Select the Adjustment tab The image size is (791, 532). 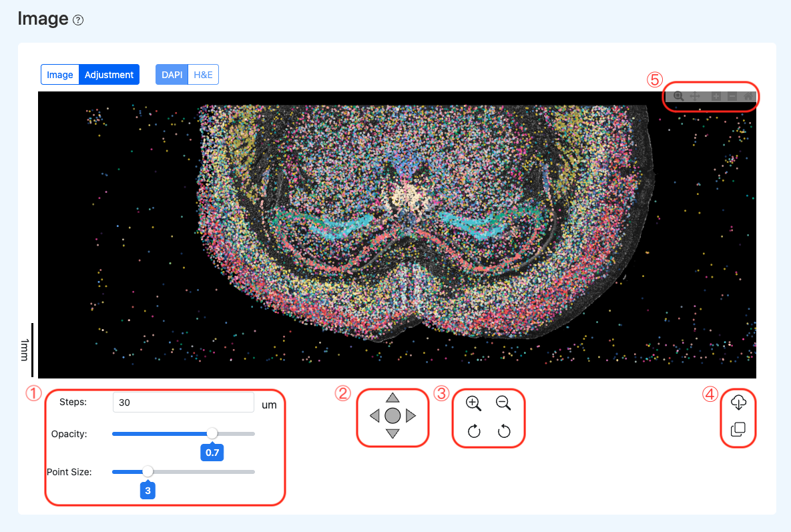point(109,74)
